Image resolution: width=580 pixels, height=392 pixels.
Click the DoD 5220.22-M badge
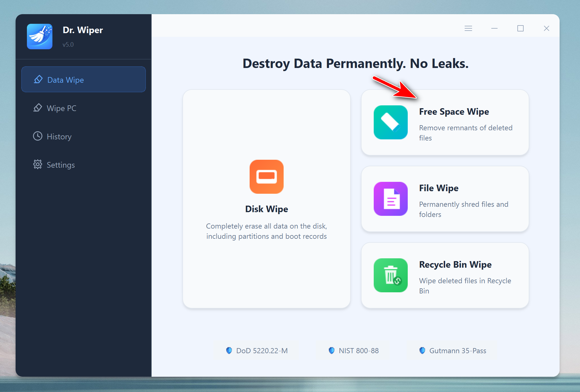(256, 351)
